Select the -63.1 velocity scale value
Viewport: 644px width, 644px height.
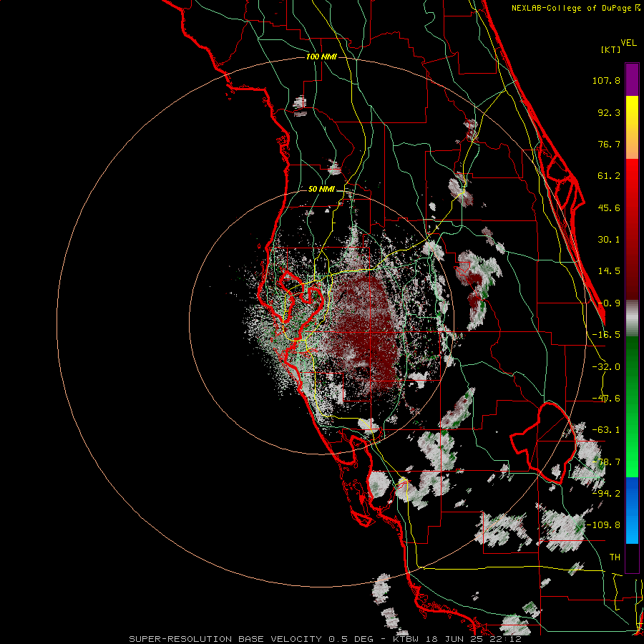pos(606,430)
